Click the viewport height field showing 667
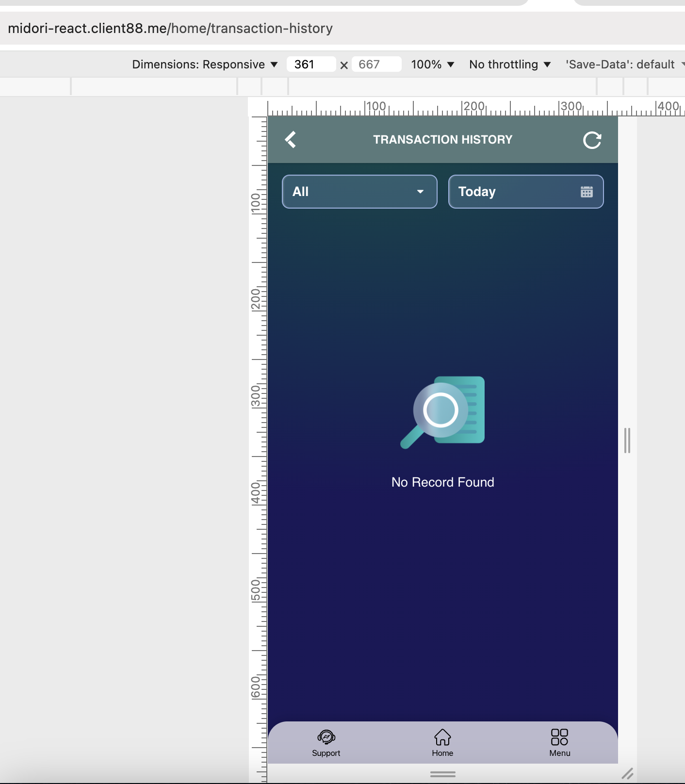Image resolution: width=685 pixels, height=784 pixels. pos(376,65)
